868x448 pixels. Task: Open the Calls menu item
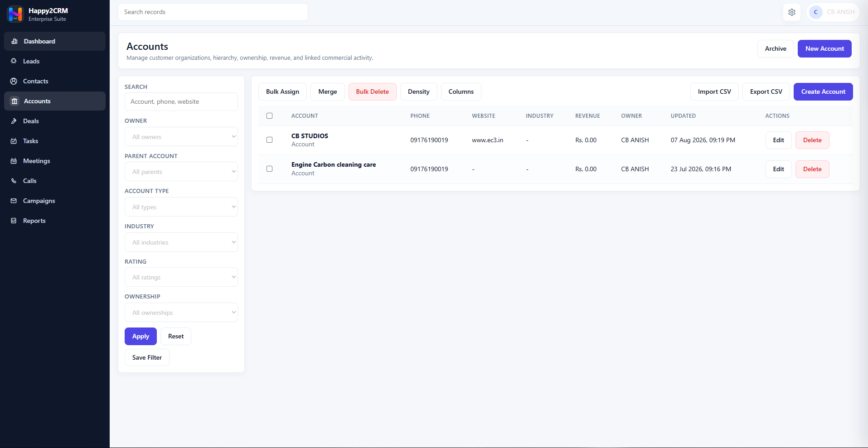(55, 181)
